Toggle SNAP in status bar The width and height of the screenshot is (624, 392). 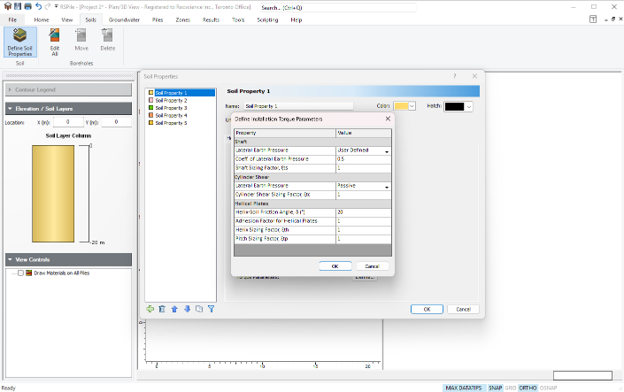pos(495,388)
